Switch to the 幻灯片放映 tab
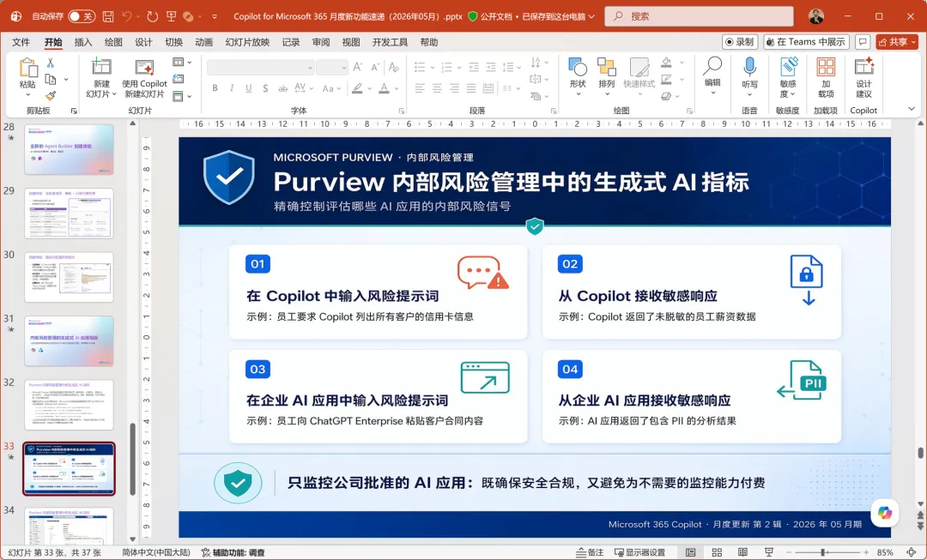This screenshot has height=560, width=927. click(x=247, y=42)
